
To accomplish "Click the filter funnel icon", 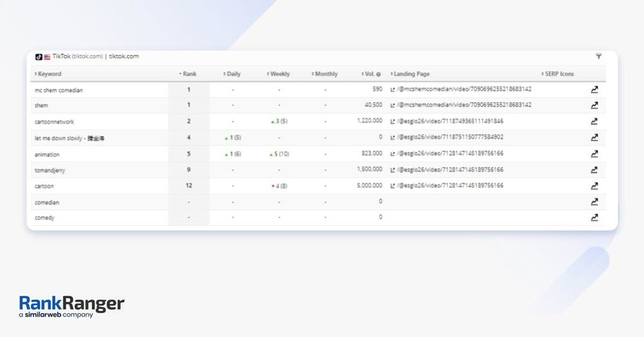I will pos(598,57).
